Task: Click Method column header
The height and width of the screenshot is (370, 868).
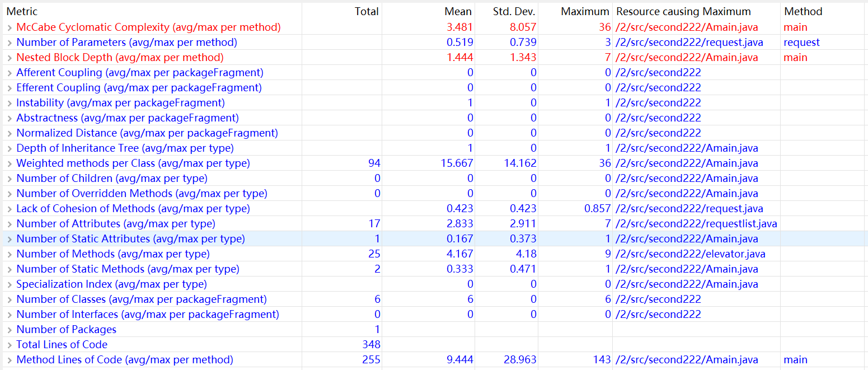Action: pos(803,11)
